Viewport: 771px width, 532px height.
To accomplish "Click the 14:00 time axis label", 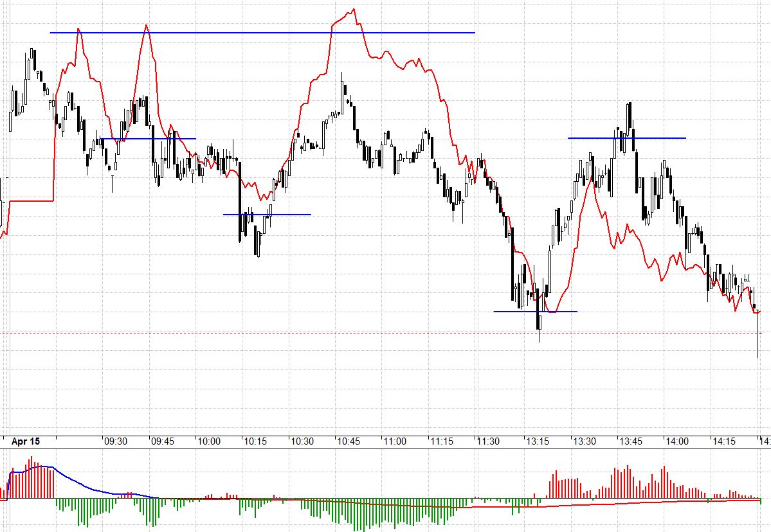I will point(676,441).
